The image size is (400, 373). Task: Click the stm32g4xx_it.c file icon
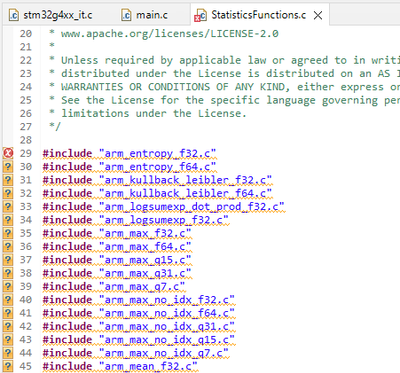click(14, 15)
